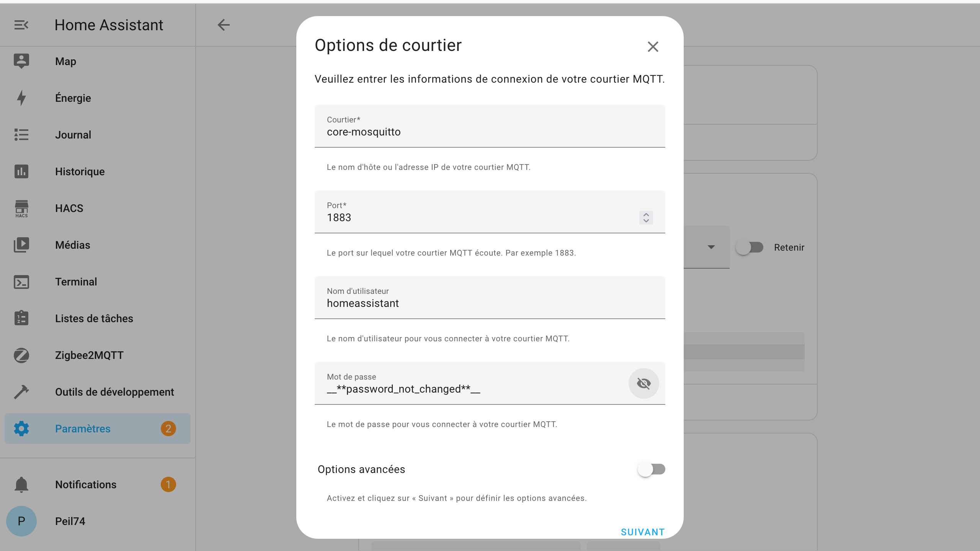Focus the Nom d'utilisateur field

tap(489, 303)
